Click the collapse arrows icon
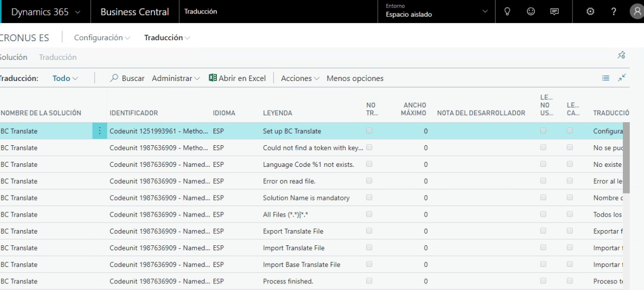Image resolution: width=644 pixels, height=290 pixels. coord(622,77)
